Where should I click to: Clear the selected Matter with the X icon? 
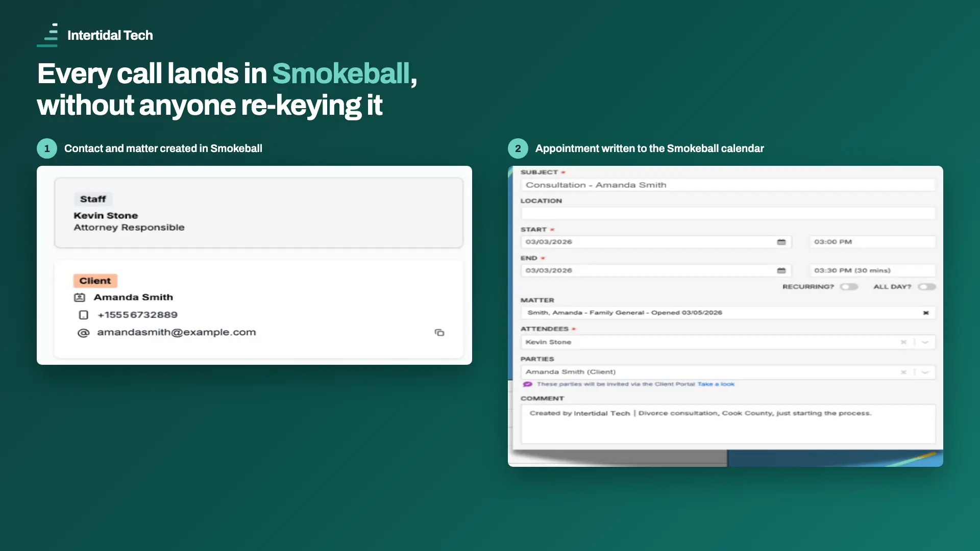926,313
